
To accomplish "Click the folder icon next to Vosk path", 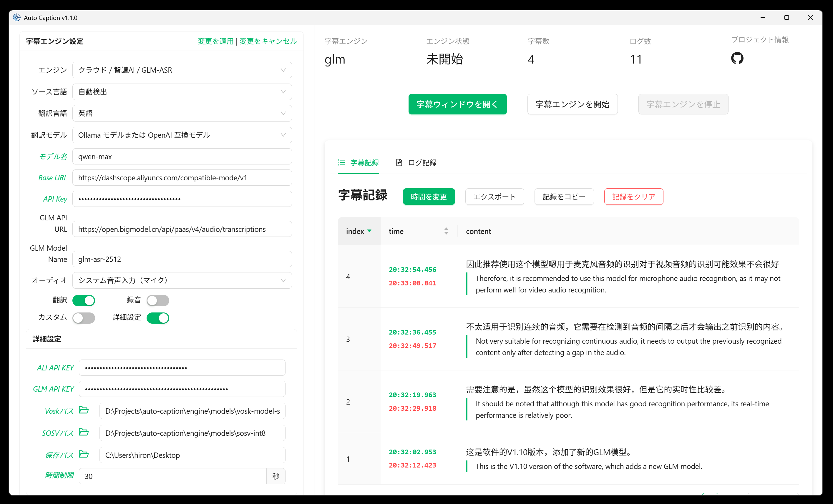I will pos(84,410).
